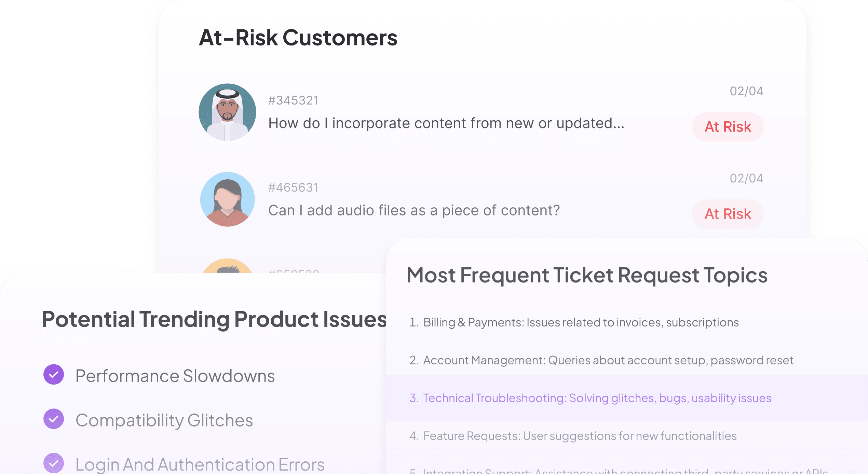Click At Risk badge for ticket #345321
This screenshot has width=868, height=474.
point(728,127)
